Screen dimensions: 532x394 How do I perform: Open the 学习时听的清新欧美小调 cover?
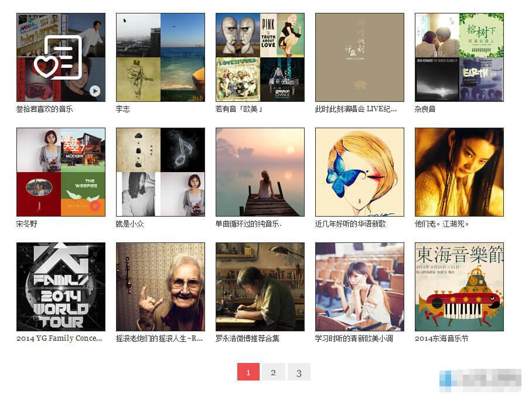pos(360,287)
